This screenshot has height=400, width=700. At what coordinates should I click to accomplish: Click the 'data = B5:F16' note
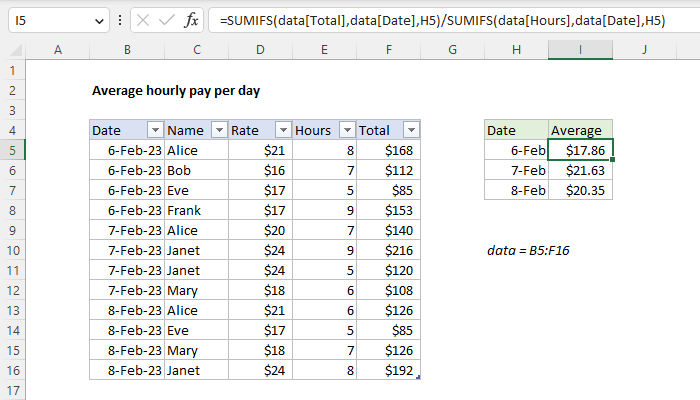(528, 250)
